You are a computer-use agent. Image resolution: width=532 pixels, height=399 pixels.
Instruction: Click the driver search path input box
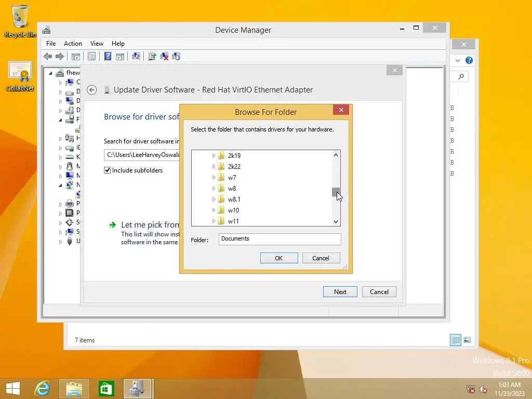[x=142, y=155]
